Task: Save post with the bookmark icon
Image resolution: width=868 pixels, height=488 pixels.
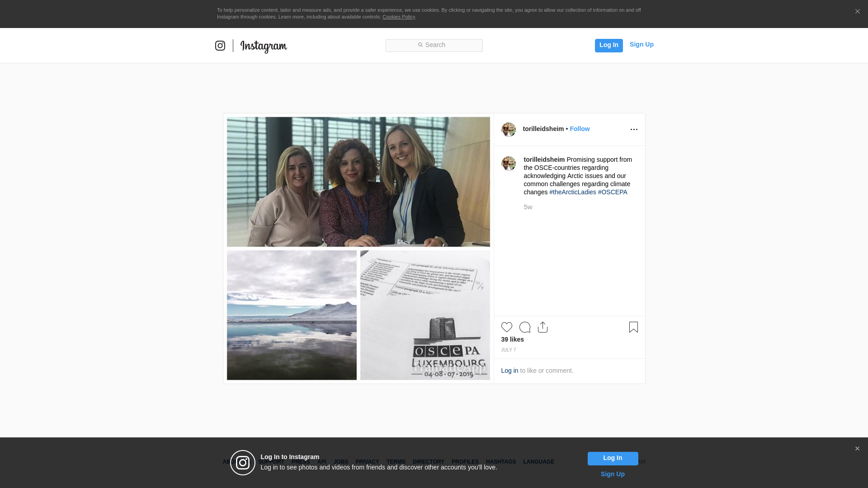Action: (x=633, y=327)
